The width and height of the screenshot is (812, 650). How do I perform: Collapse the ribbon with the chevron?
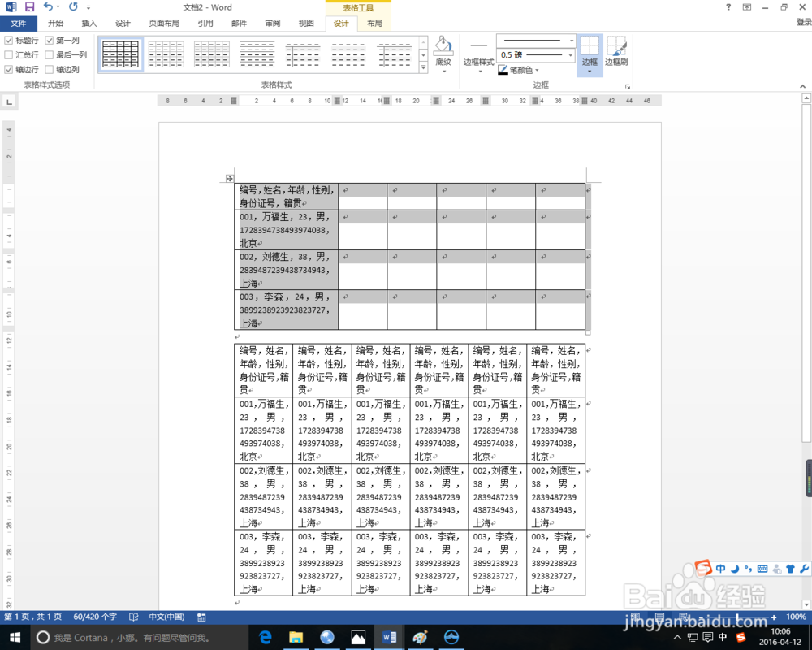[802, 86]
